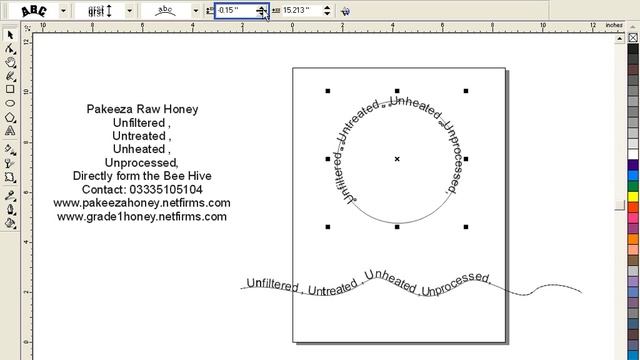Open the ABC text orientation dropdown
The image size is (640, 360).
click(x=63, y=11)
